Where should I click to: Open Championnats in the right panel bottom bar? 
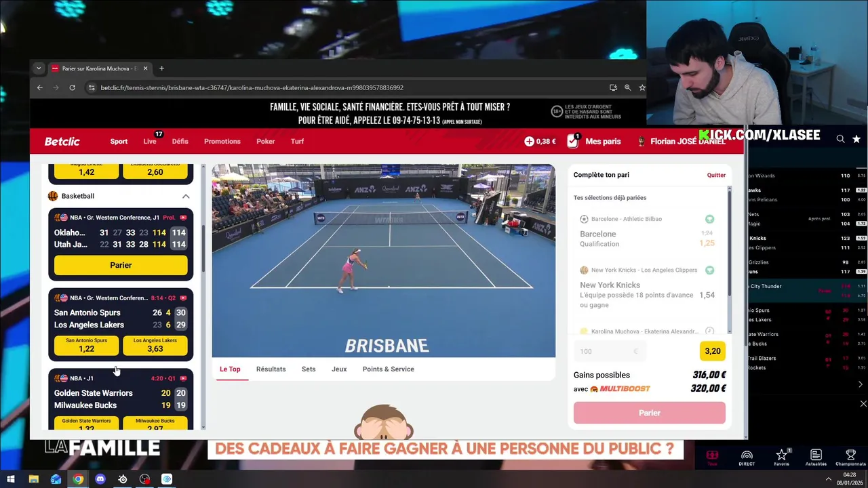point(850,457)
